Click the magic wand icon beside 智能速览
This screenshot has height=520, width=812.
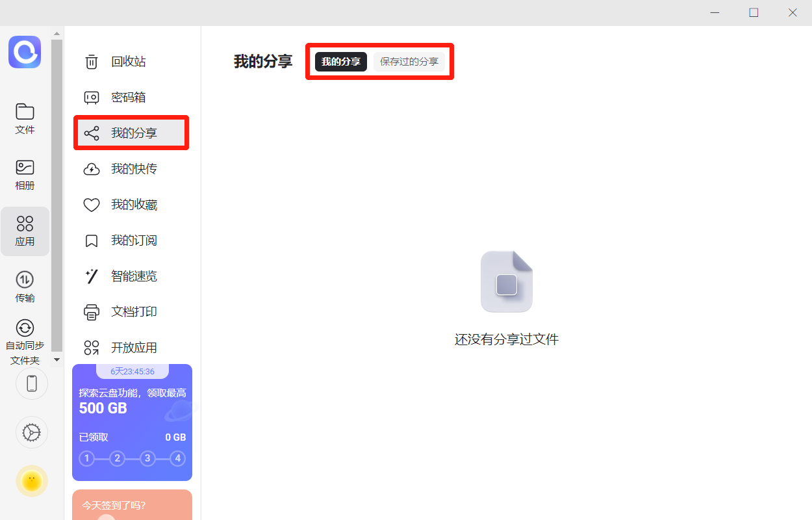click(x=92, y=276)
